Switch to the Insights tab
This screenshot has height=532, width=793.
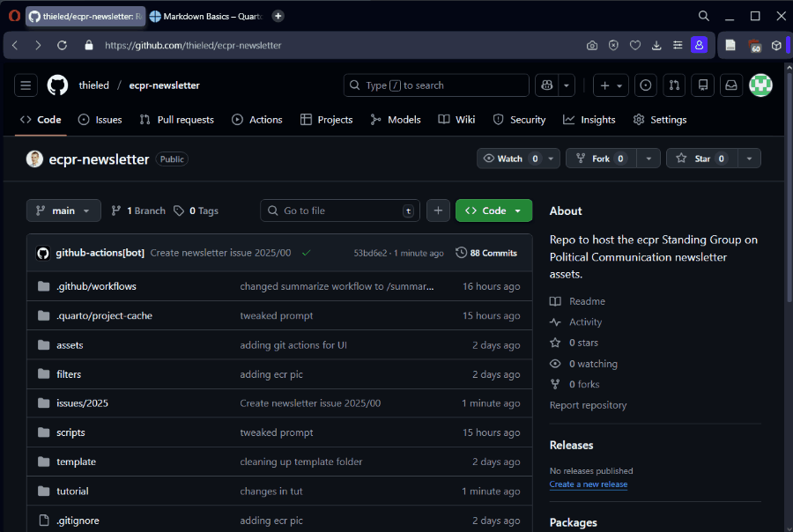589,120
